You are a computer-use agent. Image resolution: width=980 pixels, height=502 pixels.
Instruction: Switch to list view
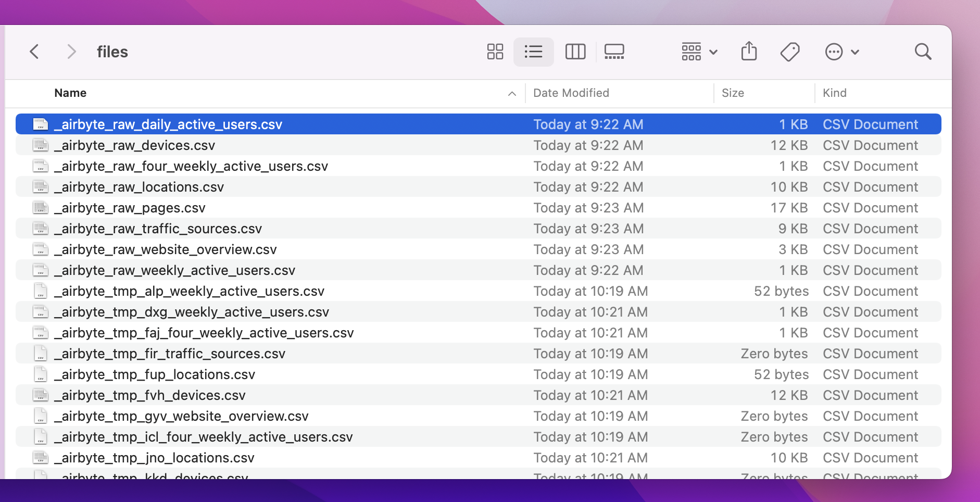coord(534,52)
